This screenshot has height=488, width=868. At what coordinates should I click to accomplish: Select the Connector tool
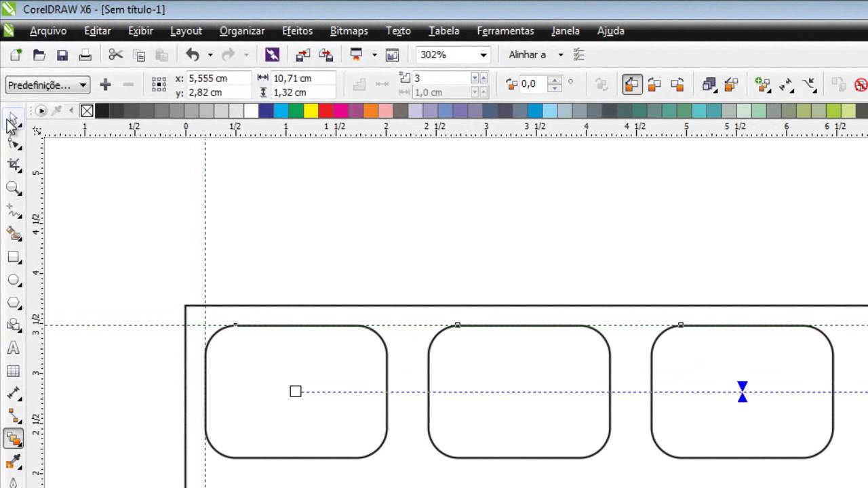pos(14,417)
